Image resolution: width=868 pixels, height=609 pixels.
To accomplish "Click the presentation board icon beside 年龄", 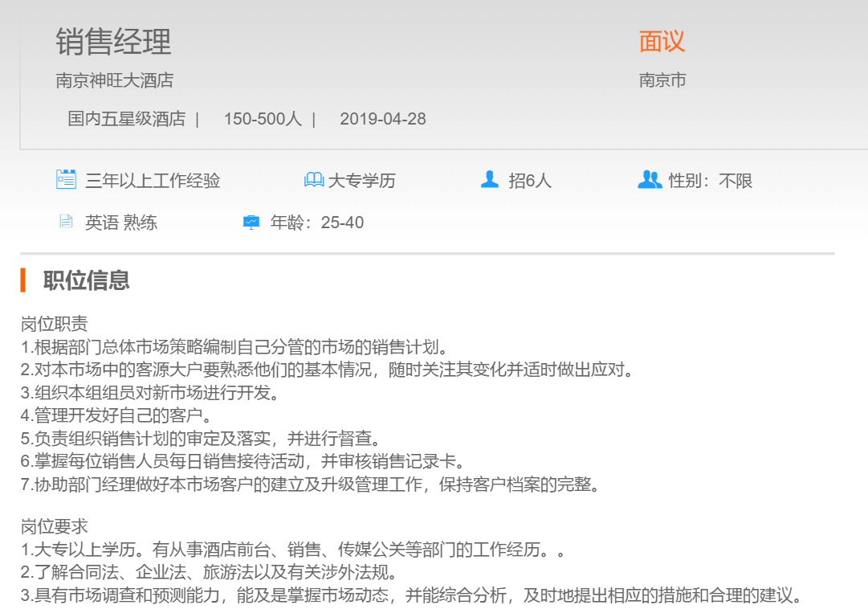I will 251,223.
